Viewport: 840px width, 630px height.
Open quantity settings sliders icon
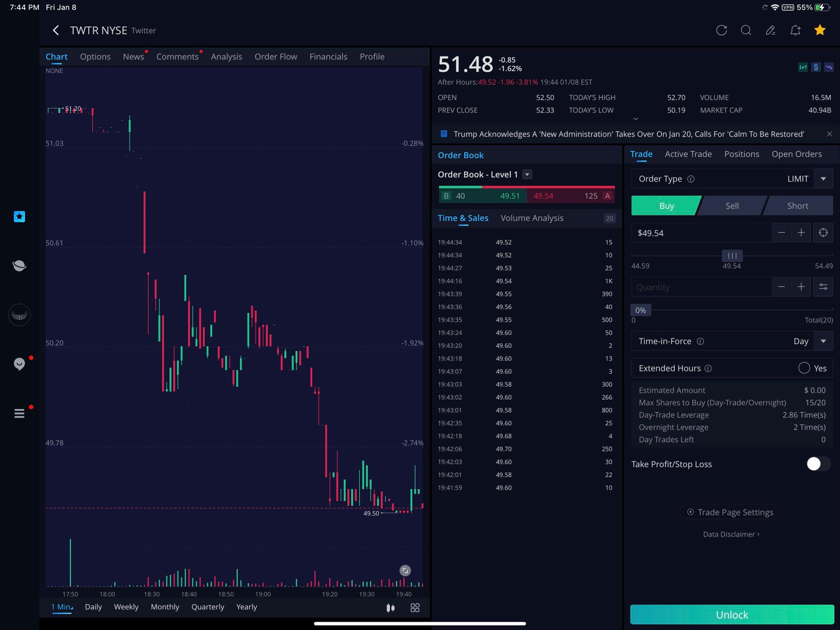coord(823,287)
